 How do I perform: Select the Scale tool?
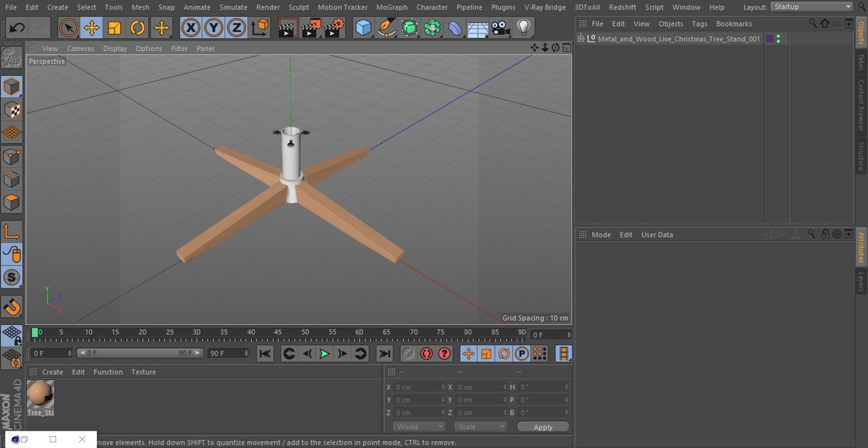(x=114, y=28)
